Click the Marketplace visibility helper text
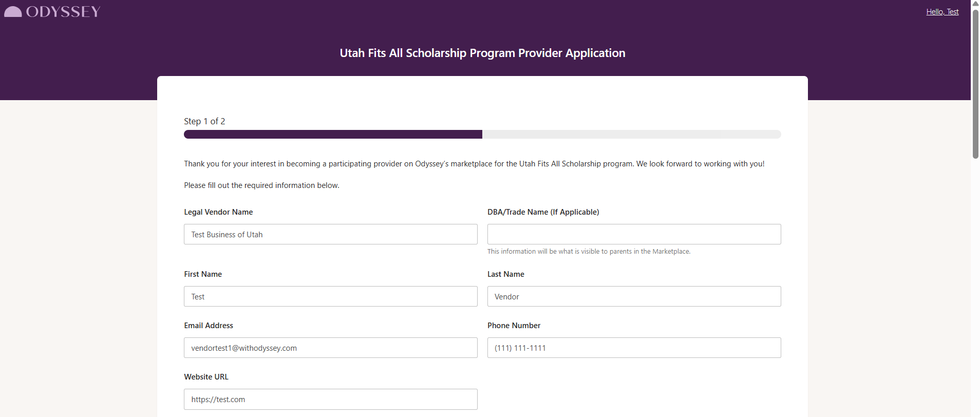Screen dimensions: 980x417 point(589,252)
